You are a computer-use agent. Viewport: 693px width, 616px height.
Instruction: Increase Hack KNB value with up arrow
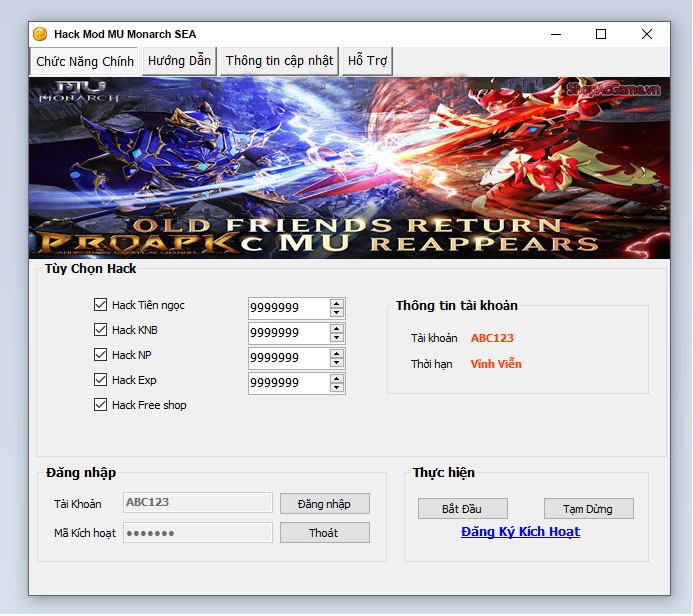[337, 328]
